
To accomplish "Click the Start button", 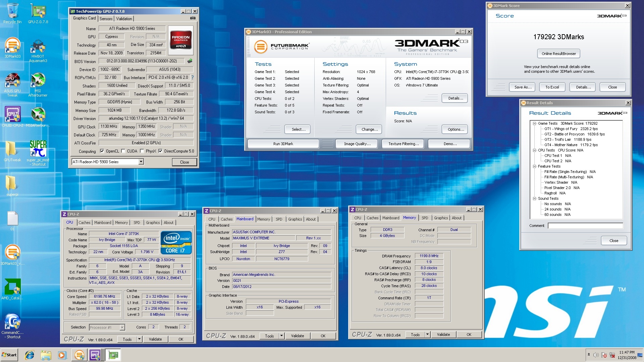I will coord(9,355).
